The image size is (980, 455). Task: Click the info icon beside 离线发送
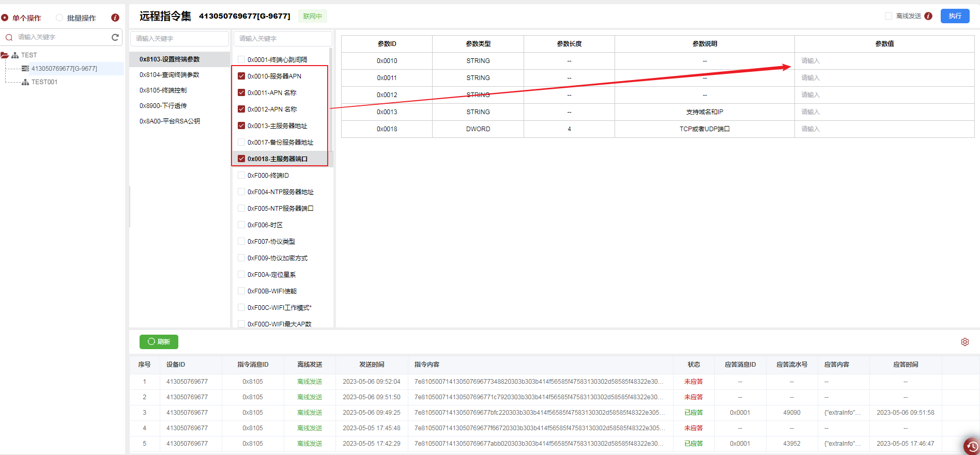click(928, 16)
